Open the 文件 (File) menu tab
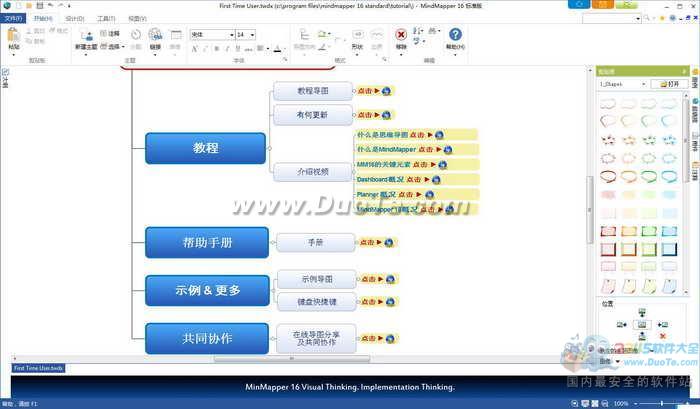700x409 pixels. click(13, 18)
